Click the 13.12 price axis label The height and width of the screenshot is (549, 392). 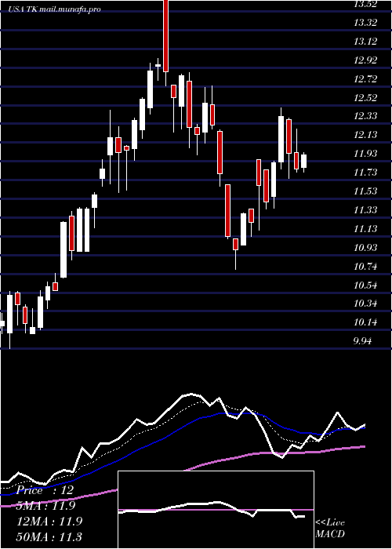(365, 42)
